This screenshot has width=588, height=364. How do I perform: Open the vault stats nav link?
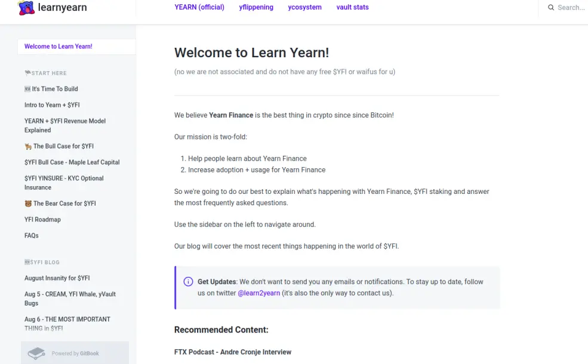tap(352, 7)
